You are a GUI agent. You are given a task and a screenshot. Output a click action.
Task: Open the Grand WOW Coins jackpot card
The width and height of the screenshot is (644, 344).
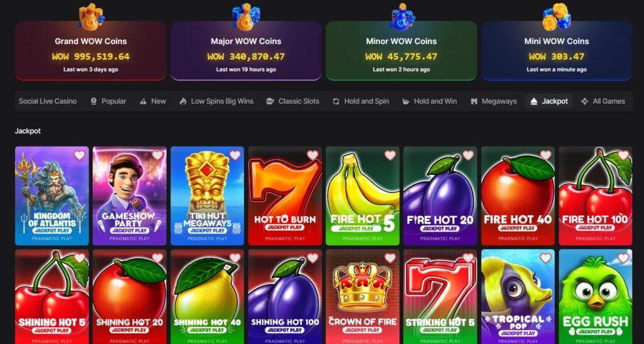(91, 50)
